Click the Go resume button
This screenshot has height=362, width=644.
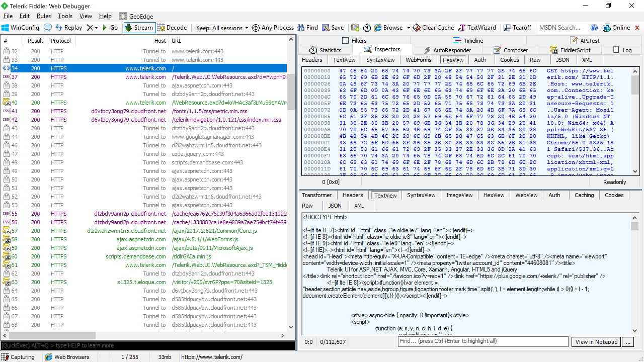[110, 28]
